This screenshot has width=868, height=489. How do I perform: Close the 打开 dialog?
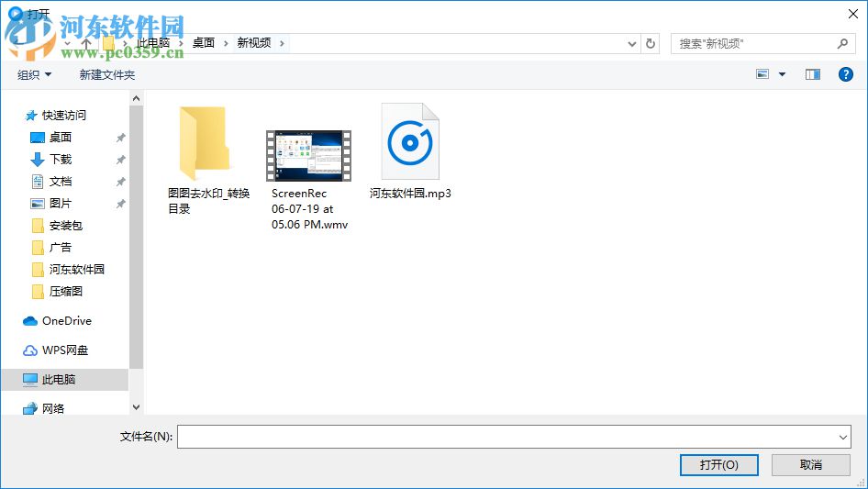coord(853,14)
